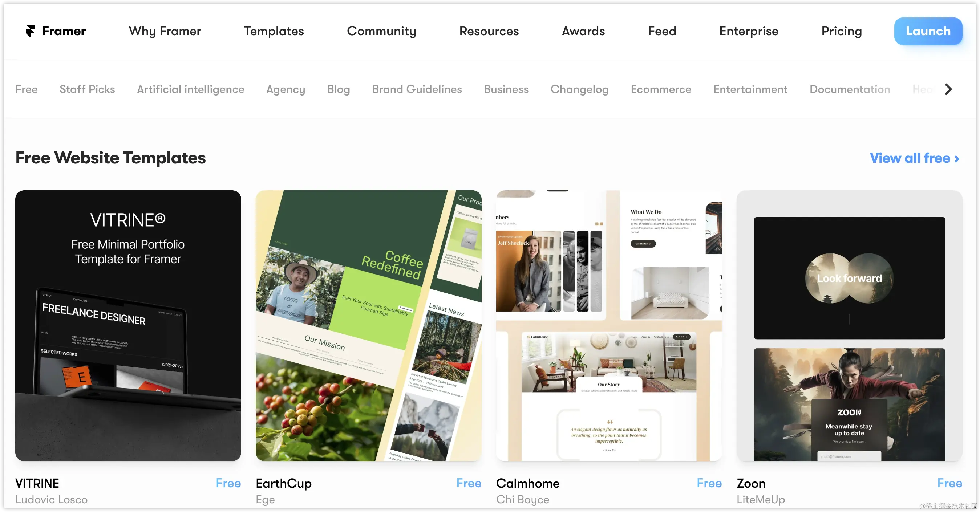Click the blue Launch button
The width and height of the screenshot is (980, 512).
928,31
